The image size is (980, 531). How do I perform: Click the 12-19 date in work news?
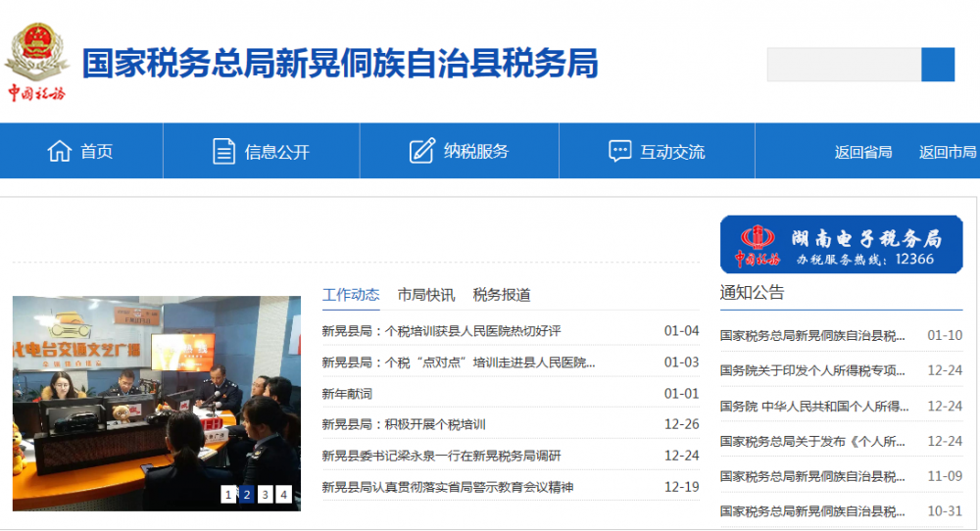(681, 487)
